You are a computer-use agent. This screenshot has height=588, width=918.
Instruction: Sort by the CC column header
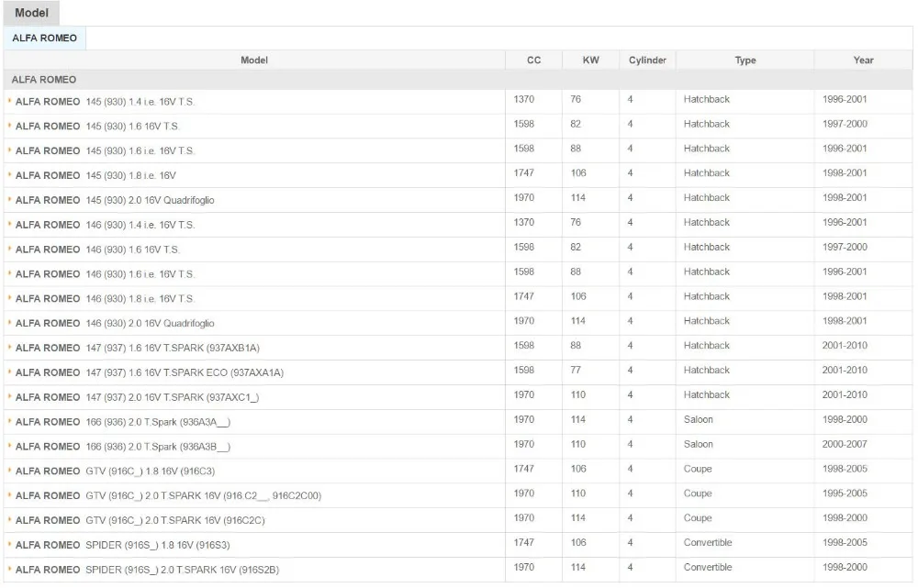click(534, 61)
